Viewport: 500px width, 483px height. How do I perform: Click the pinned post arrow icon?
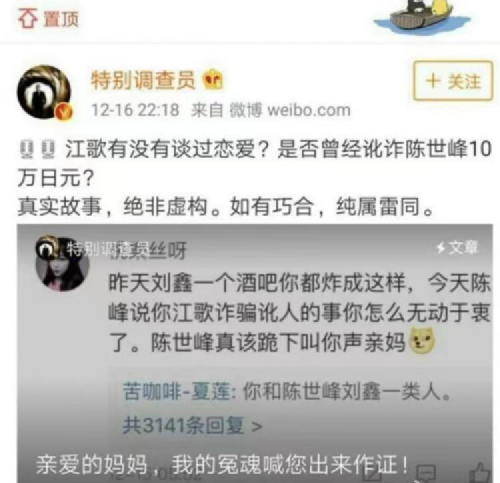[28, 18]
